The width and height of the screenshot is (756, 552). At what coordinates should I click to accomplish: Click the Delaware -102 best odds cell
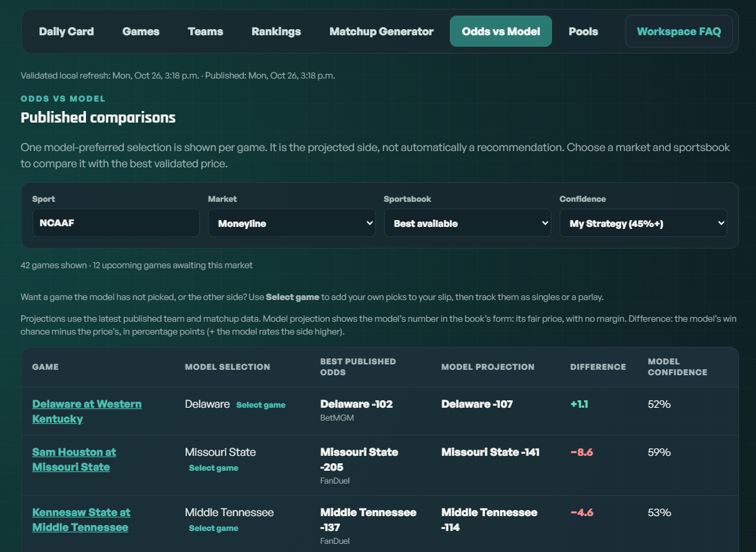[x=357, y=404]
